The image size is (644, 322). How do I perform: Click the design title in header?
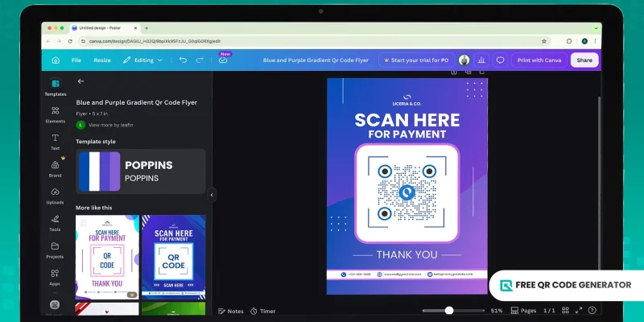tap(316, 60)
